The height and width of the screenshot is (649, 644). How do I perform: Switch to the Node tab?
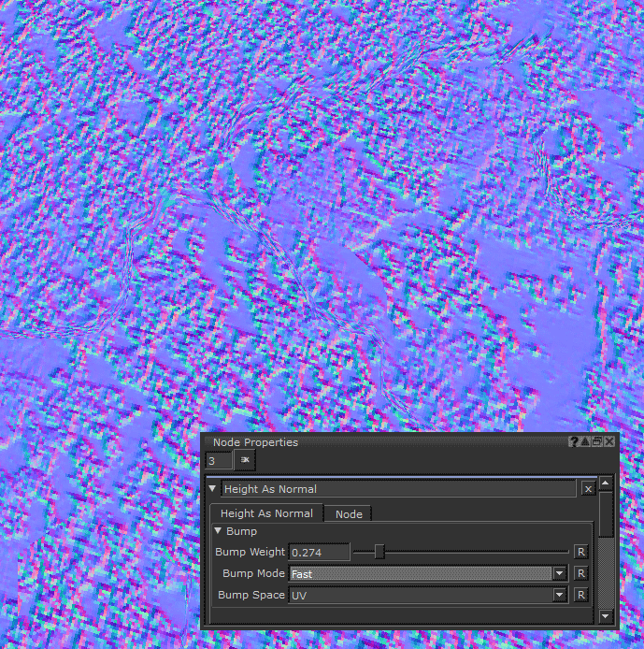(x=349, y=513)
